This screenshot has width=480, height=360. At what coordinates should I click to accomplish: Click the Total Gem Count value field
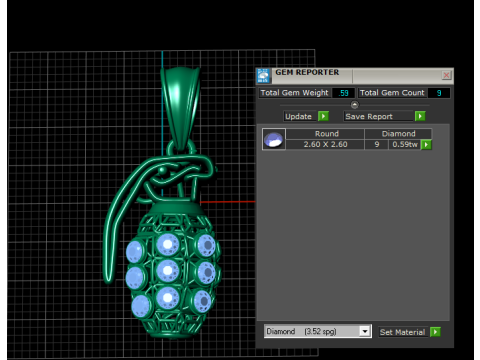click(x=439, y=93)
